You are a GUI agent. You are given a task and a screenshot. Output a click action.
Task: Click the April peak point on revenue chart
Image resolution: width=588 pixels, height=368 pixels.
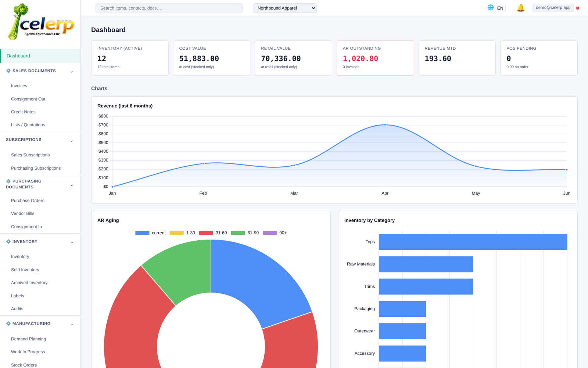385,125
